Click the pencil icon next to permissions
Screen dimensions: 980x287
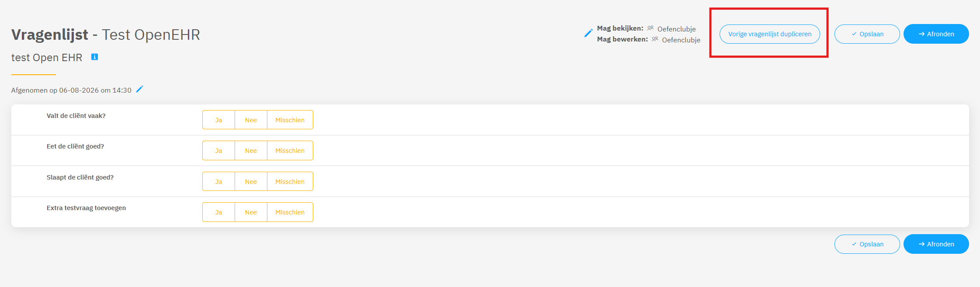[589, 33]
